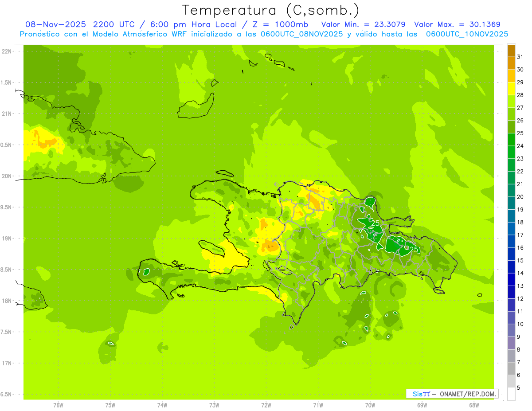Click the 72W longitude axis label
This screenshot has height=411, width=532.
266,405
